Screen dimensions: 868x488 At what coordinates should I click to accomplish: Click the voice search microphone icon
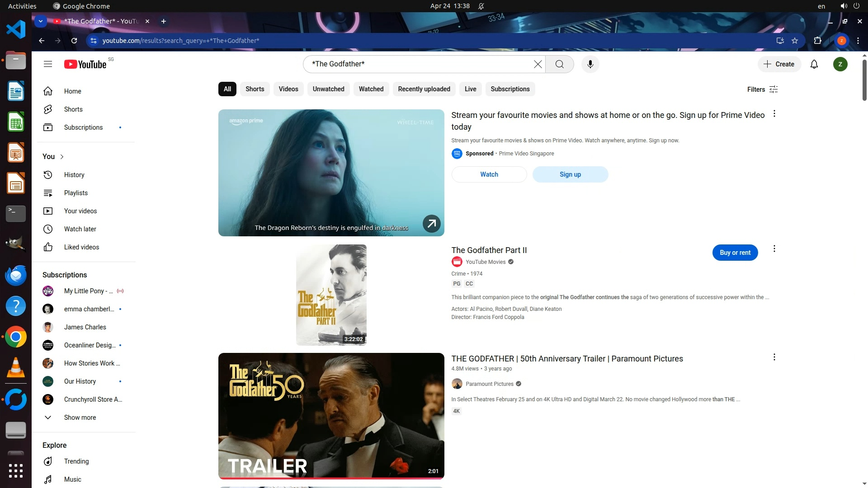coord(590,64)
